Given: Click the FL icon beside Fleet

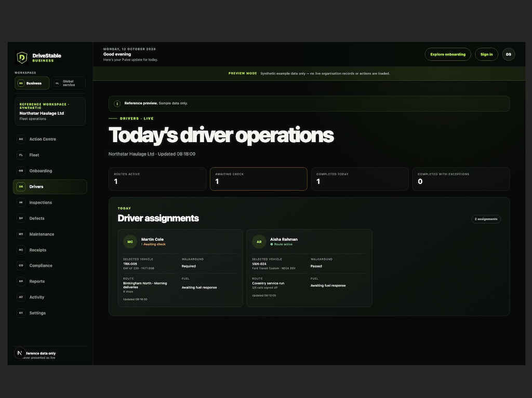Looking at the screenshot, I should coord(21,155).
